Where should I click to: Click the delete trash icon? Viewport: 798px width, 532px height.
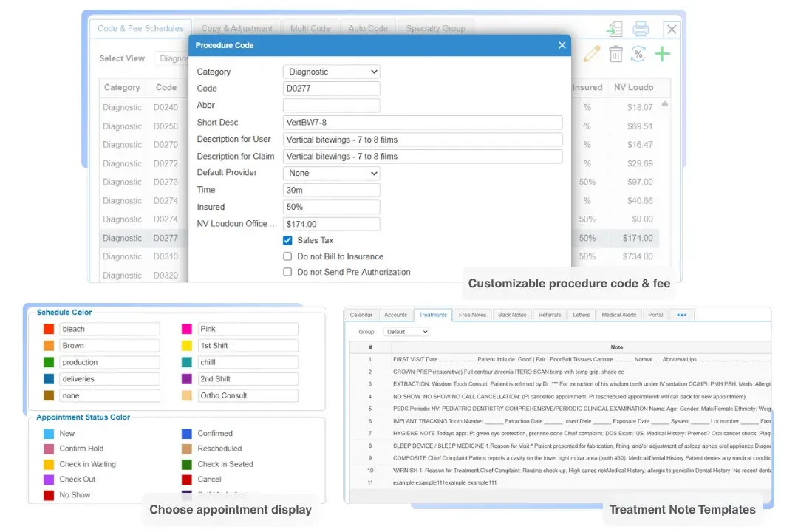pos(615,53)
